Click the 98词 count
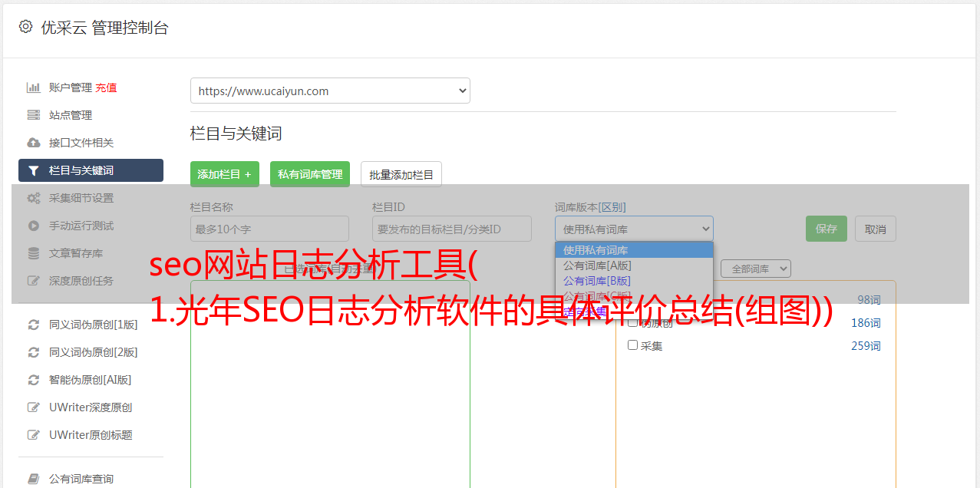 869,299
